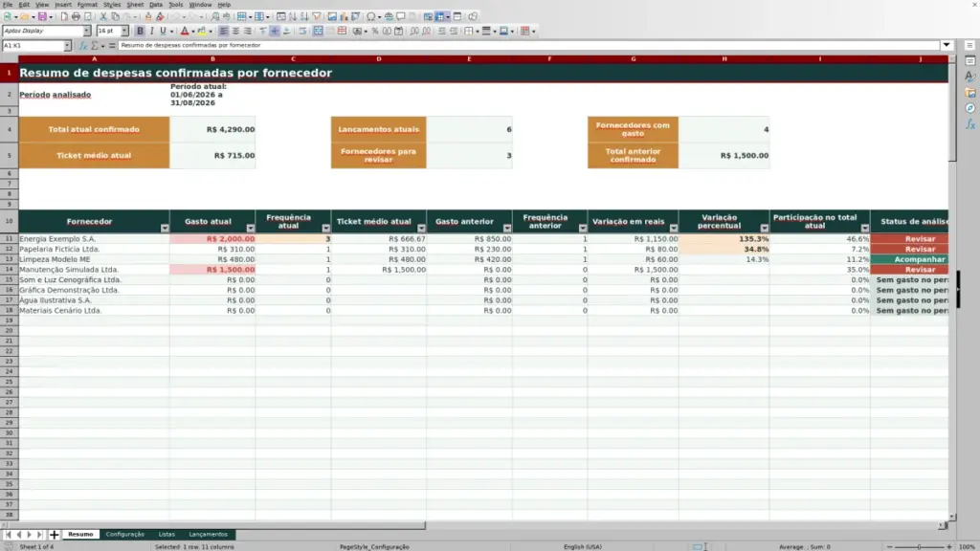The height and width of the screenshot is (551, 980).
Task: Open the sidebar Navigator compass icon
Action: (970, 109)
